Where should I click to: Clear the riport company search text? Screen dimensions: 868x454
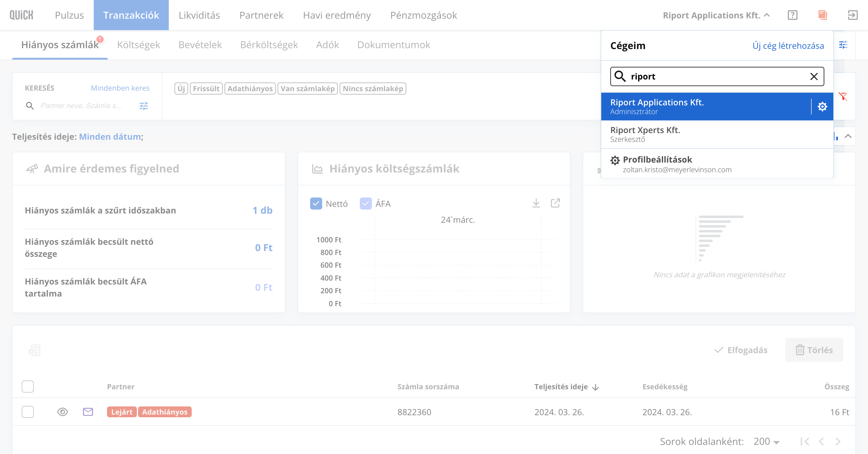pyautogui.click(x=814, y=76)
